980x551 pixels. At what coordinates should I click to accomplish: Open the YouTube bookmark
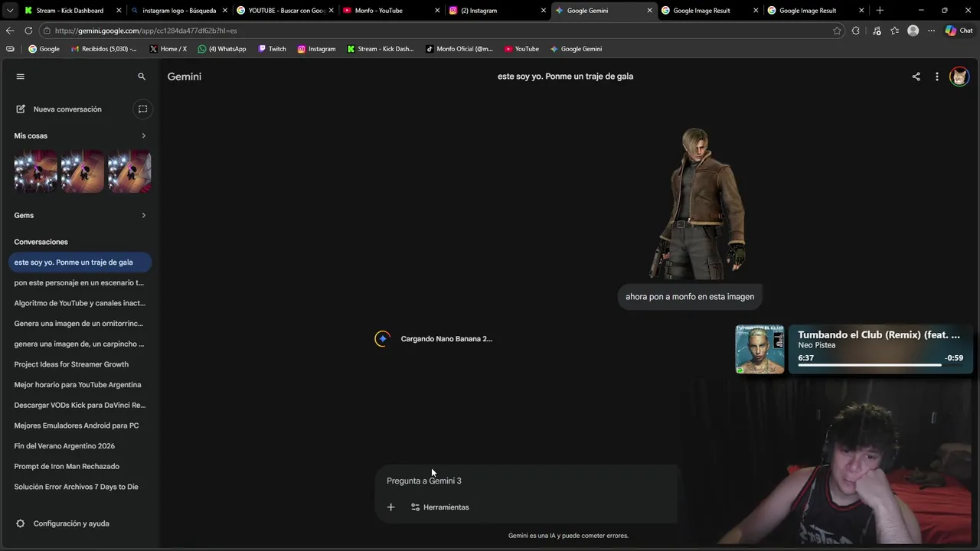click(x=521, y=49)
